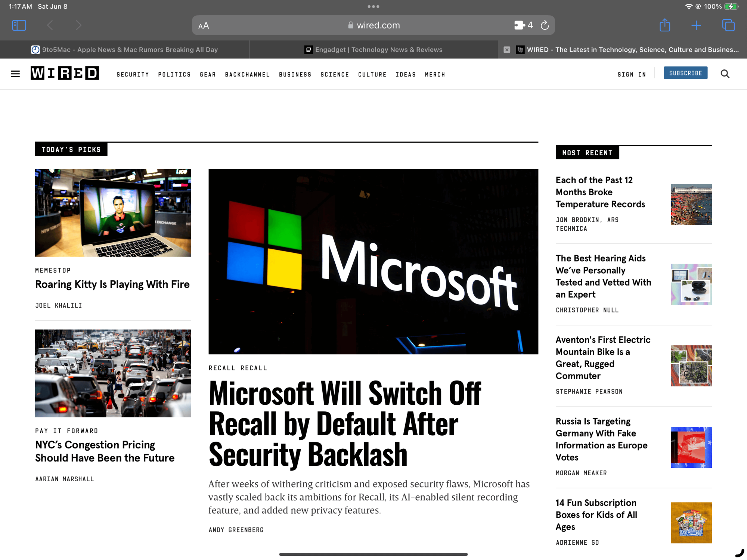
Task: Click the Subscribe button
Action: tap(685, 73)
